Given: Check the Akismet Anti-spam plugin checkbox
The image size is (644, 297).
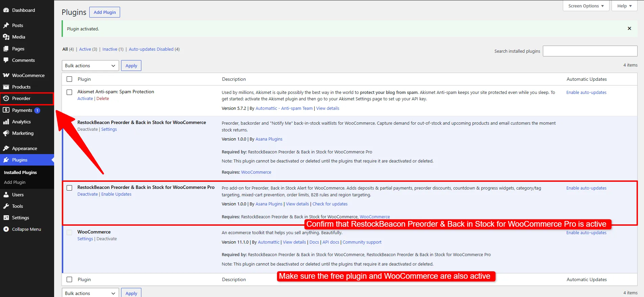Looking at the screenshot, I should (69, 92).
